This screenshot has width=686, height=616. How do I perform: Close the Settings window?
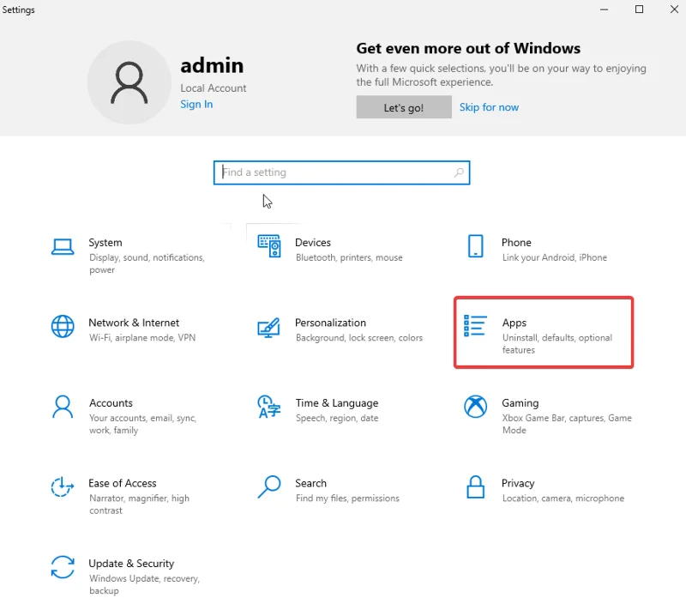tap(674, 9)
